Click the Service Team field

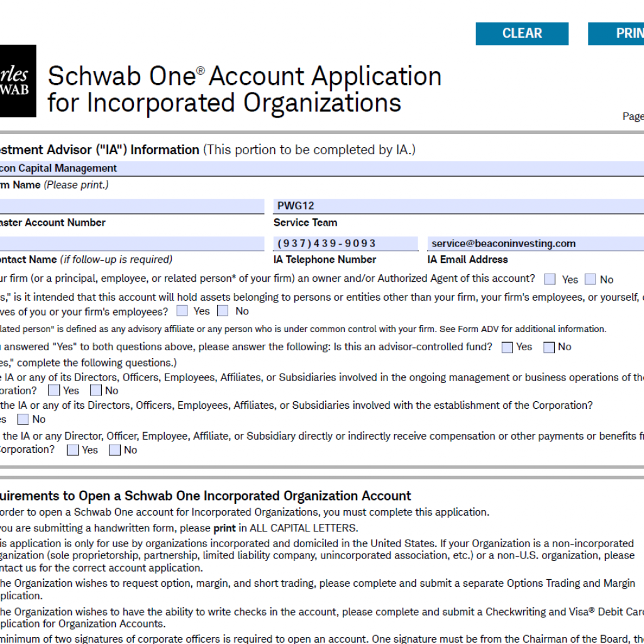pos(458,206)
